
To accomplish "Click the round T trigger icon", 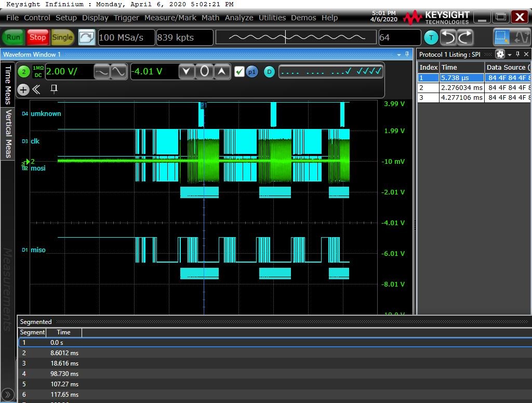I will [431, 37].
